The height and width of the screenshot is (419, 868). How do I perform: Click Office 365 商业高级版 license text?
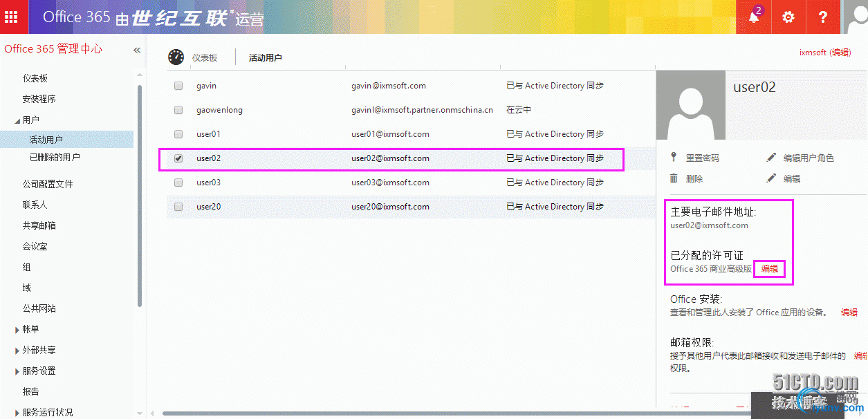711,268
